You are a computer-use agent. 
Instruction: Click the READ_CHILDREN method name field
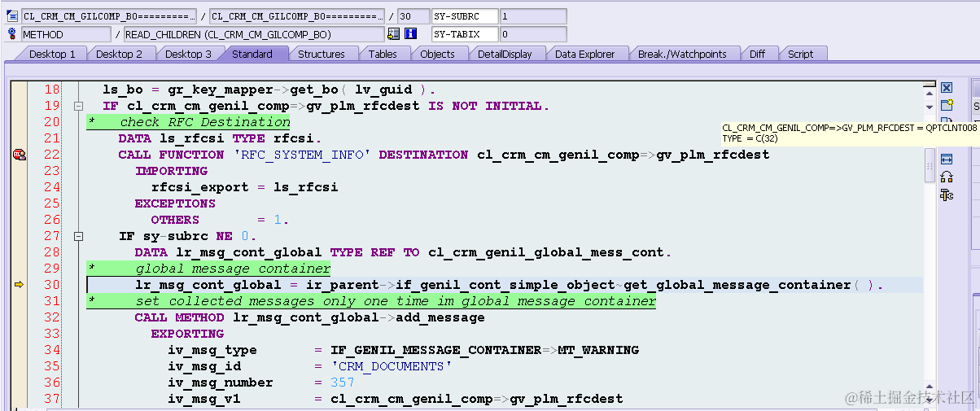(x=254, y=34)
